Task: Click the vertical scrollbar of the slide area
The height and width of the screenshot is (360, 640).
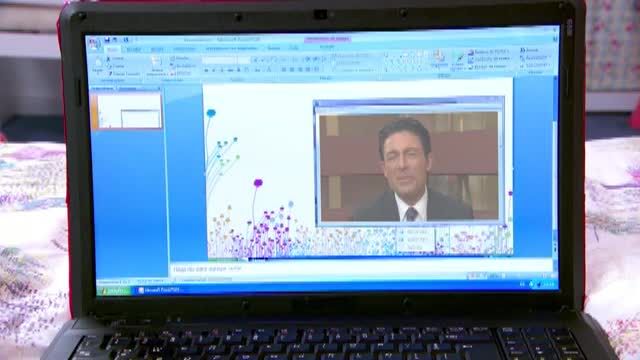Action: (554, 163)
